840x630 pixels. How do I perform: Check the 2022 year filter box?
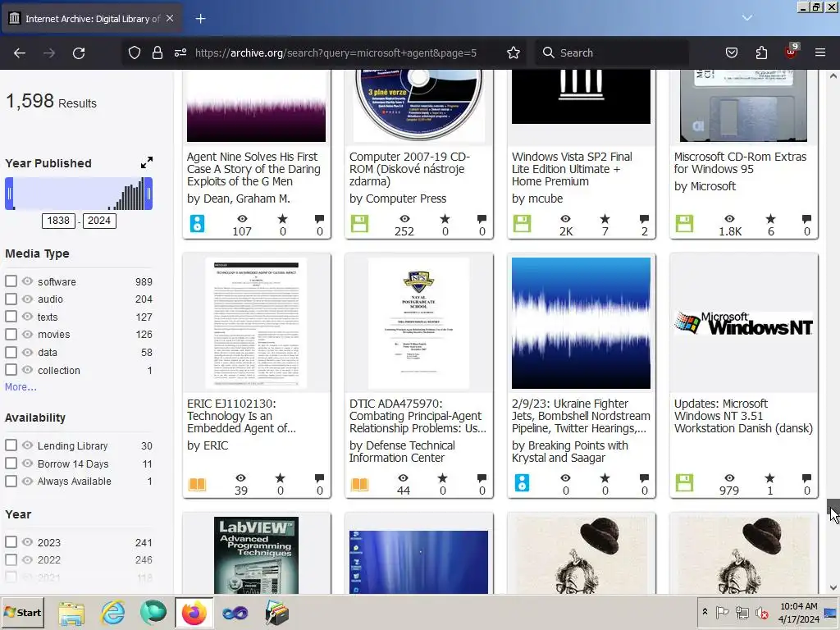coord(11,559)
